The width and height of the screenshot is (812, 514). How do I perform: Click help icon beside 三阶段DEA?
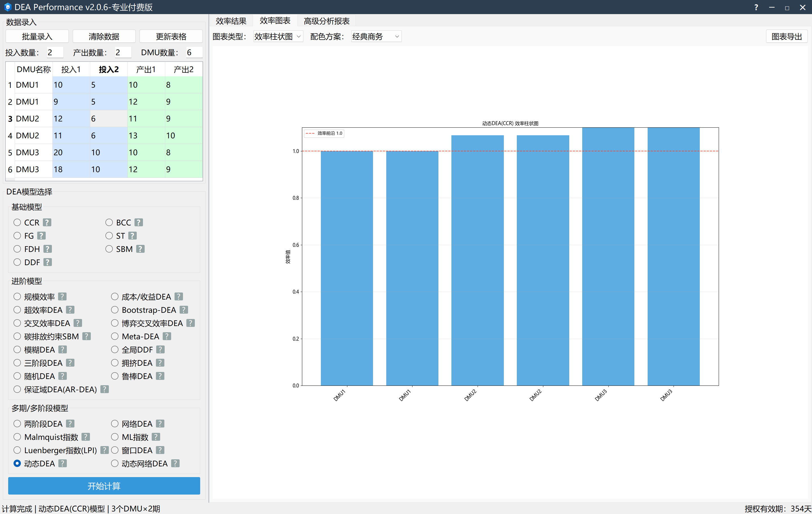pos(70,363)
